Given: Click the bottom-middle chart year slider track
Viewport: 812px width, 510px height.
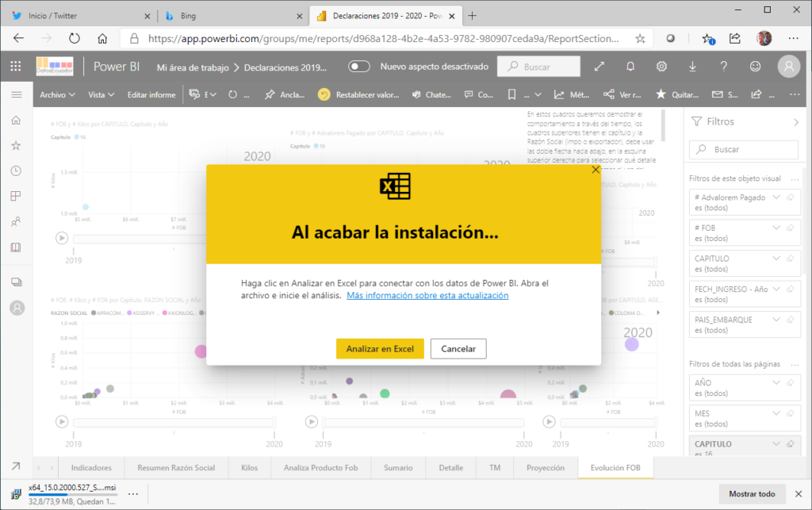Looking at the screenshot, I should tap(423, 423).
